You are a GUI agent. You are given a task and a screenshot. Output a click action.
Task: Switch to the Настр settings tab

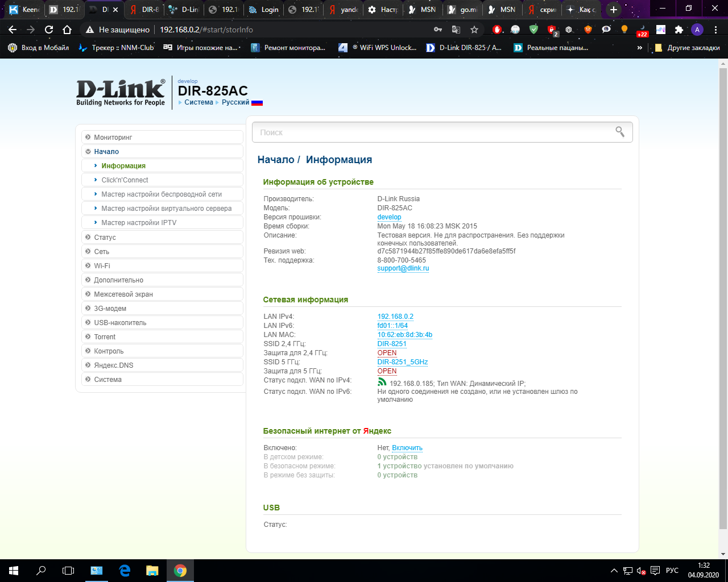point(383,10)
